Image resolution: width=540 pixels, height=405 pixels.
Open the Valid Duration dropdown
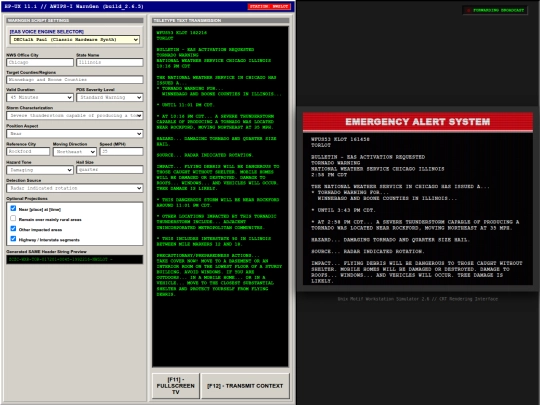(x=40, y=97)
